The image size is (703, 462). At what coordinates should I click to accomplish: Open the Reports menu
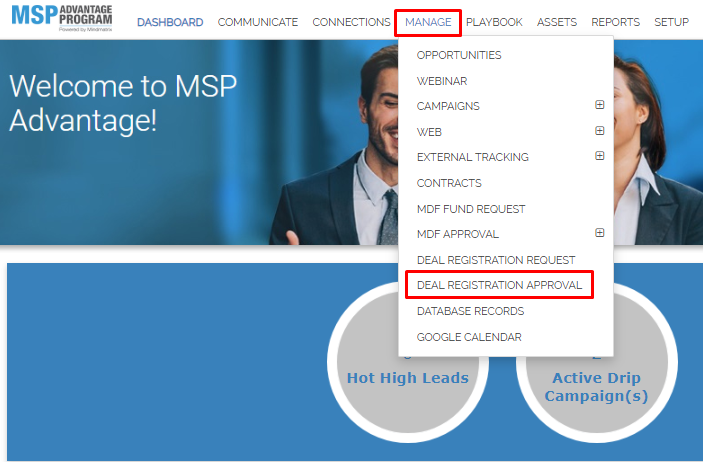coord(615,22)
